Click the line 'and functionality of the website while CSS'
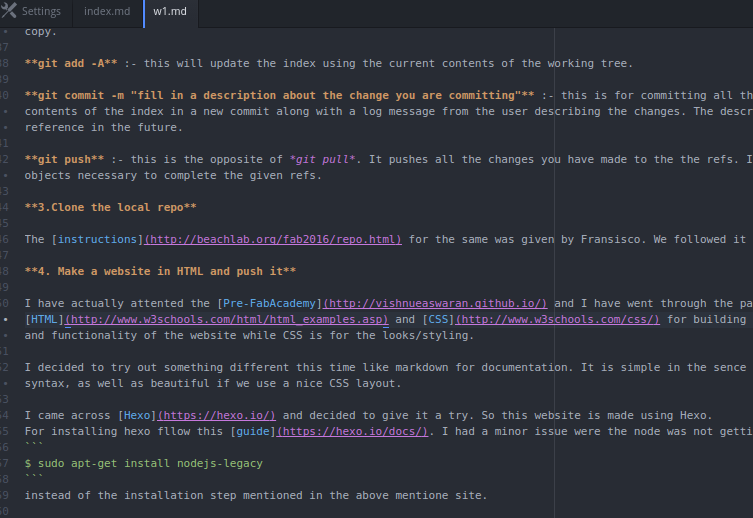 coord(249,335)
